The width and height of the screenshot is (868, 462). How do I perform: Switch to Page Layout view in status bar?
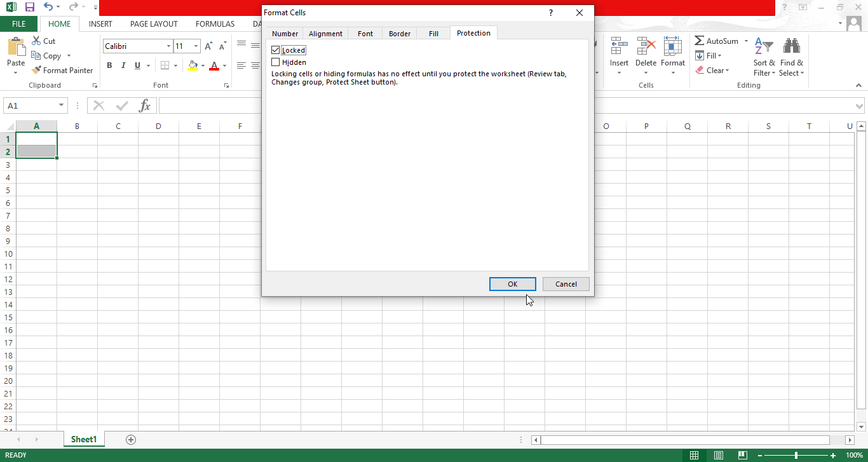(718, 455)
